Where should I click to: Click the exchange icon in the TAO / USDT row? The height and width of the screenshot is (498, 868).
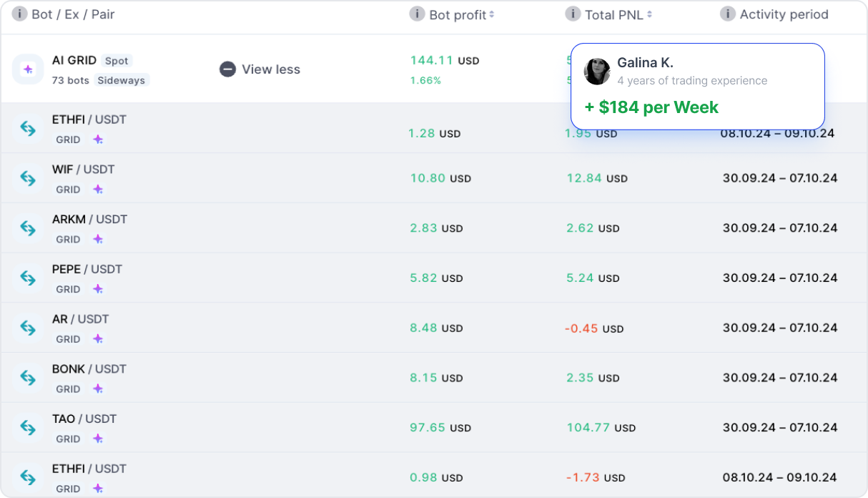coord(28,428)
